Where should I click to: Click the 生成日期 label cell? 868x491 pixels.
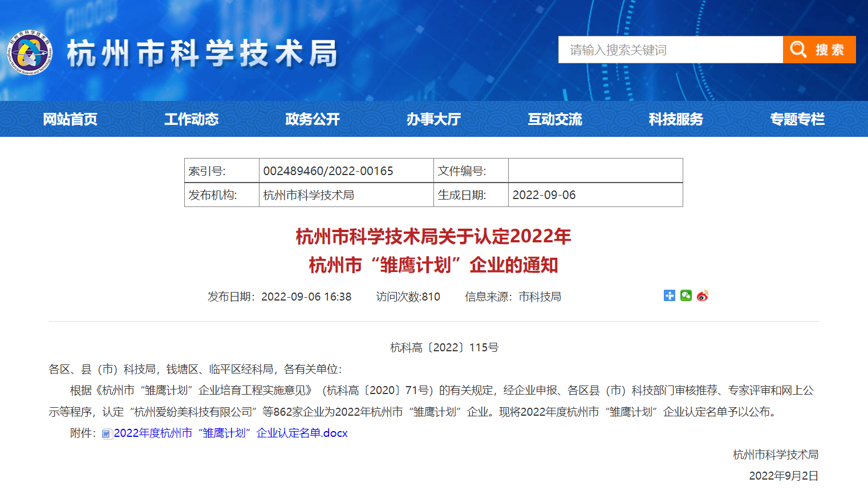[471, 195]
